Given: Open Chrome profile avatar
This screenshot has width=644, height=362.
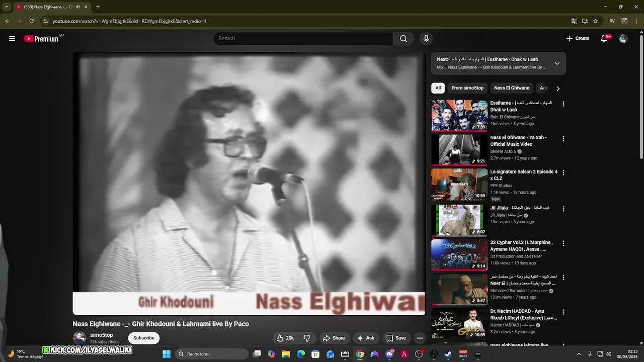Looking at the screenshot, I should point(624,21).
